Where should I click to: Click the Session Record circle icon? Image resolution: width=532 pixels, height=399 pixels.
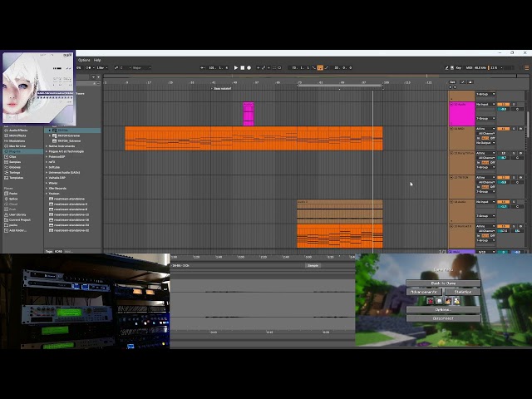[279, 68]
